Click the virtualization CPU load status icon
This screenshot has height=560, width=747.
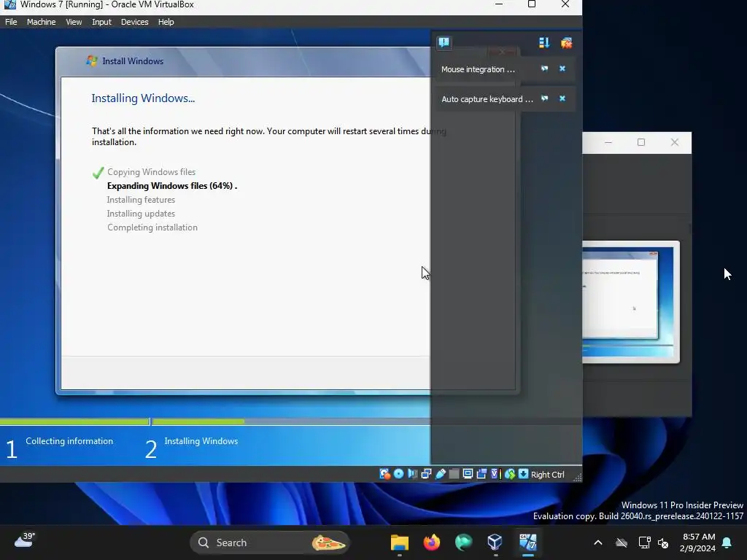(x=496, y=474)
